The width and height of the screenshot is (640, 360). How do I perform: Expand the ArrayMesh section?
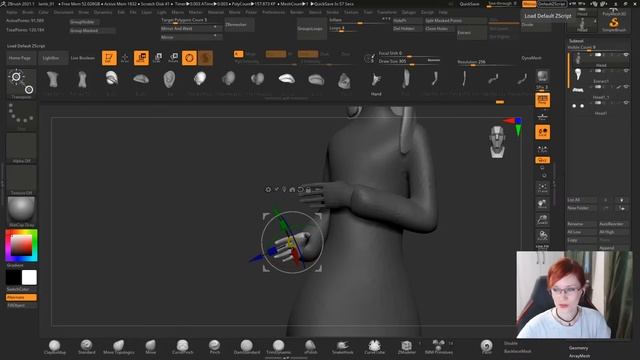[580, 356]
